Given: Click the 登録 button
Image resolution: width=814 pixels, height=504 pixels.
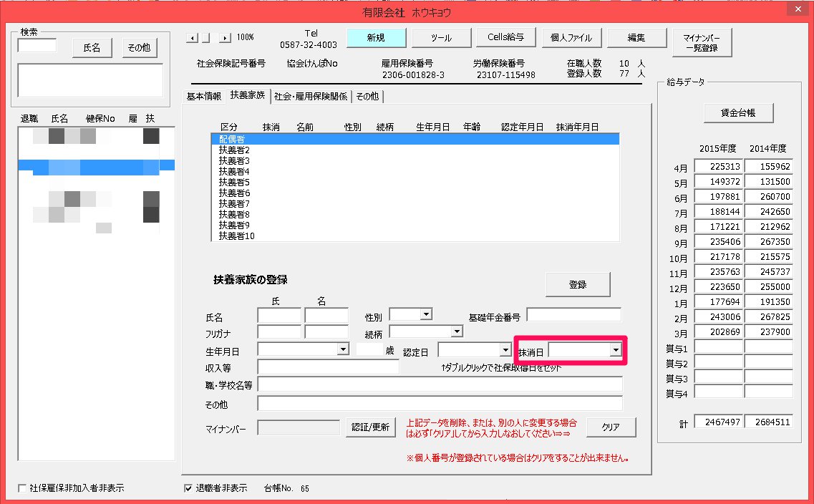Looking at the screenshot, I should (x=578, y=284).
